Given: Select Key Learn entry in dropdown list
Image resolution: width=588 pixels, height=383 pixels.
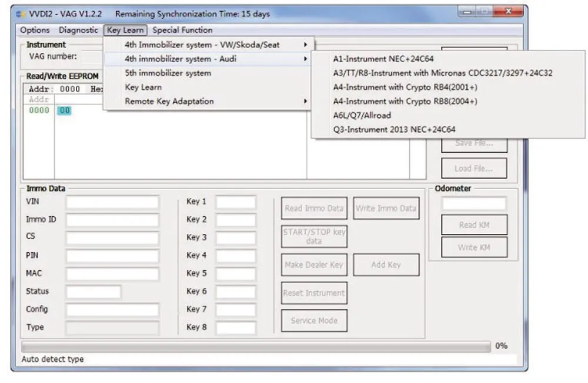Looking at the screenshot, I should point(207,88).
